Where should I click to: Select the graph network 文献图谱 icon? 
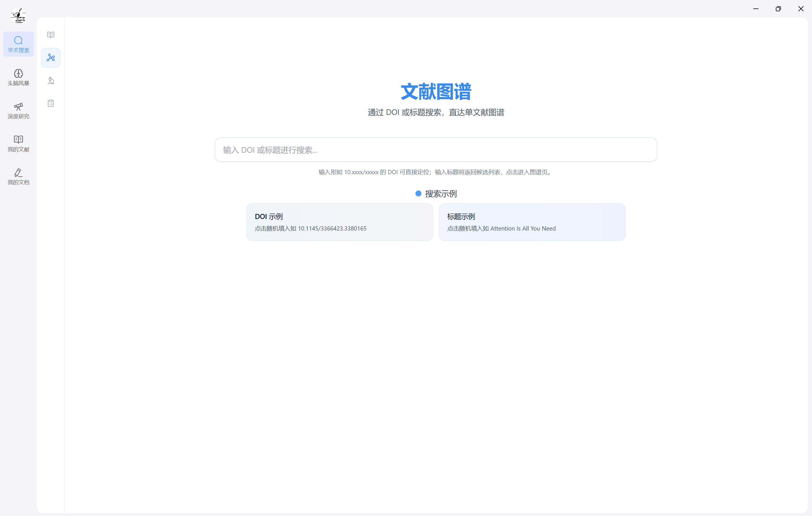50,58
